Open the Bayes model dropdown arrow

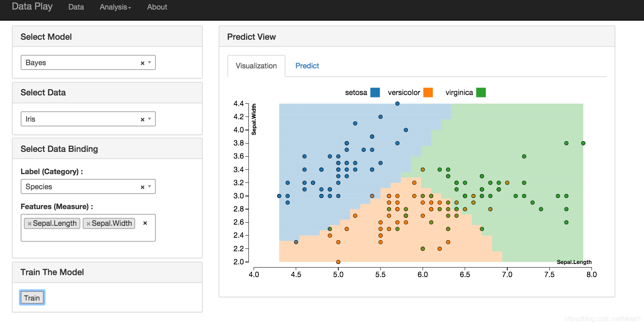[149, 62]
